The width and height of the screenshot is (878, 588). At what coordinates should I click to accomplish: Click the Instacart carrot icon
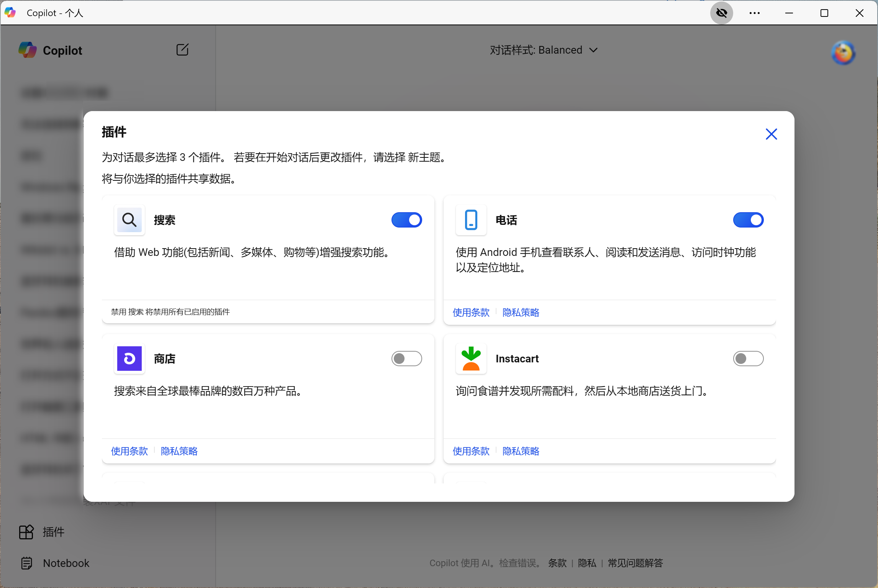[x=471, y=359]
